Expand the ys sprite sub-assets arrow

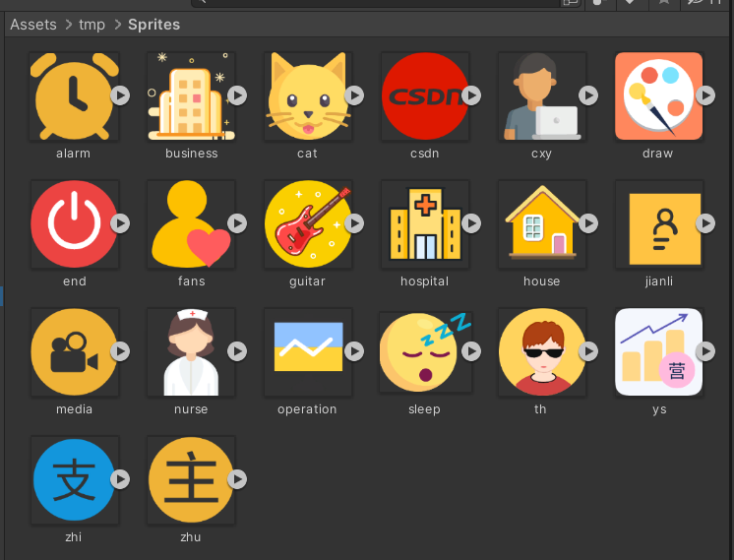coord(705,351)
